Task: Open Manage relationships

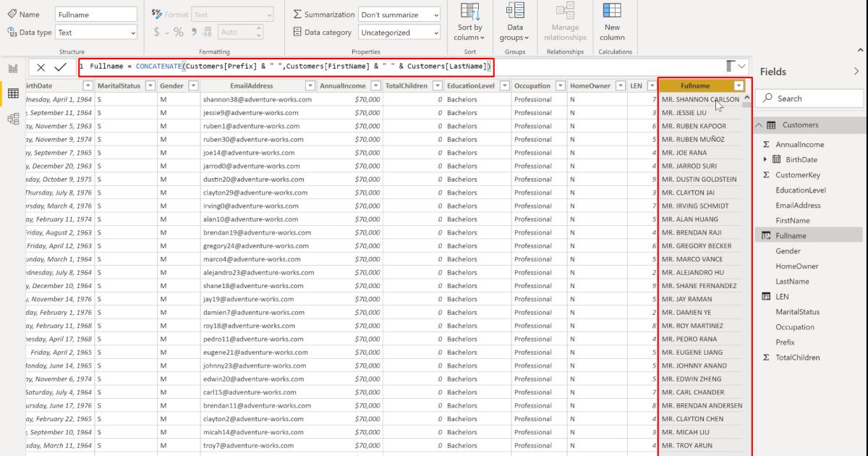Action: coord(565,22)
